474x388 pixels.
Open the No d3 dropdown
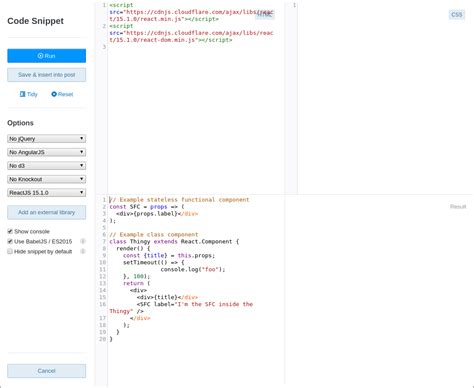click(46, 166)
